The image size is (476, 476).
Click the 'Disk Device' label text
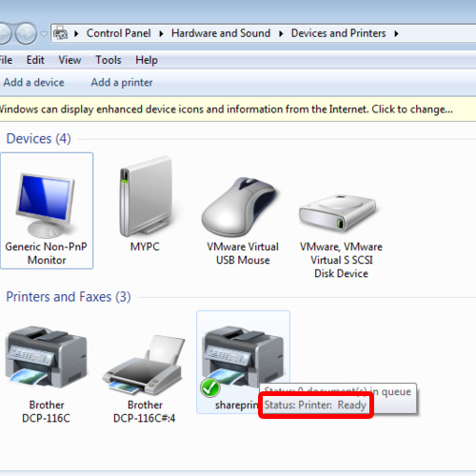point(341,273)
